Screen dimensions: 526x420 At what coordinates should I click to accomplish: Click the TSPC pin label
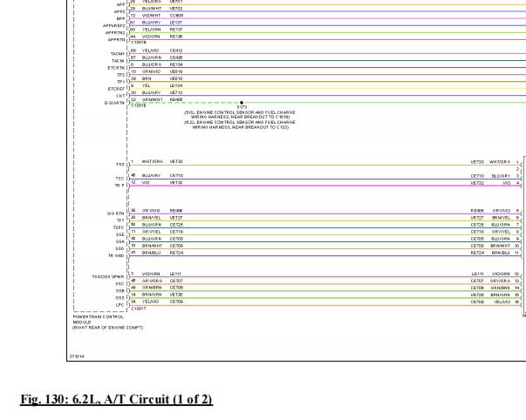tap(119, 227)
